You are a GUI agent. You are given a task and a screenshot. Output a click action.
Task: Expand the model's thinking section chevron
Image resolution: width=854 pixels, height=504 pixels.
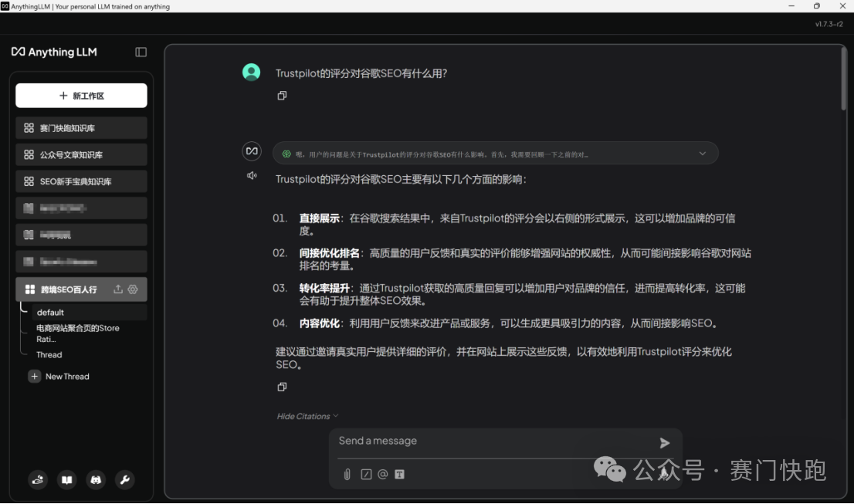pos(703,154)
